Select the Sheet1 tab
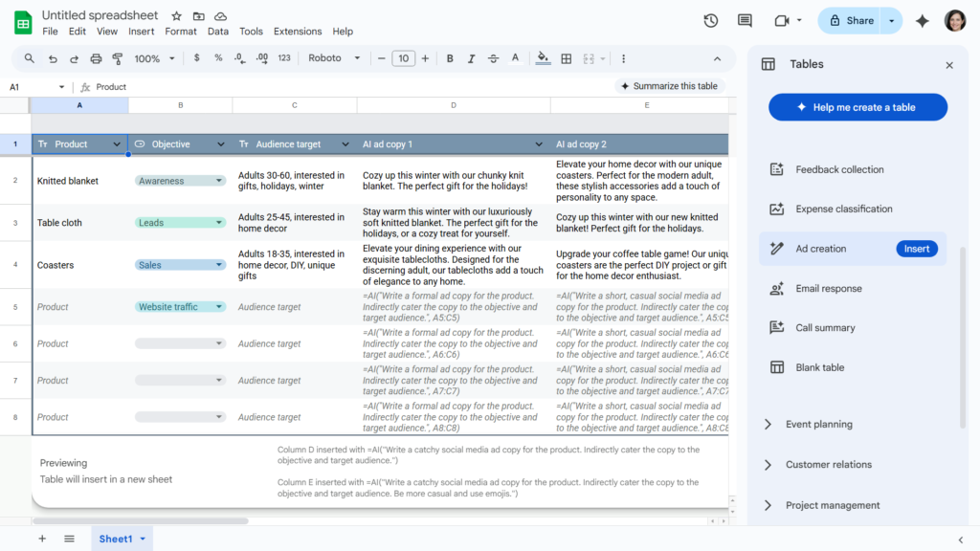Viewport: 980px width, 551px height. (116, 539)
